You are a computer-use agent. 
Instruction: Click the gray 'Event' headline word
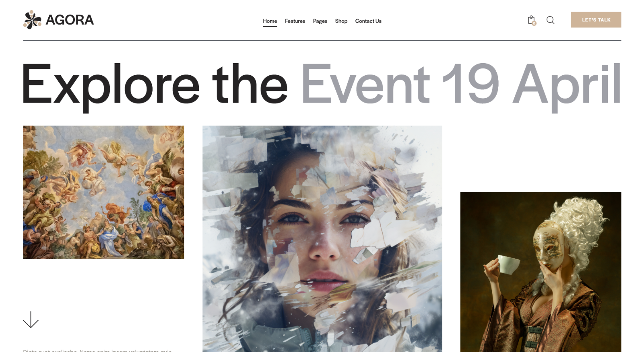(x=365, y=84)
